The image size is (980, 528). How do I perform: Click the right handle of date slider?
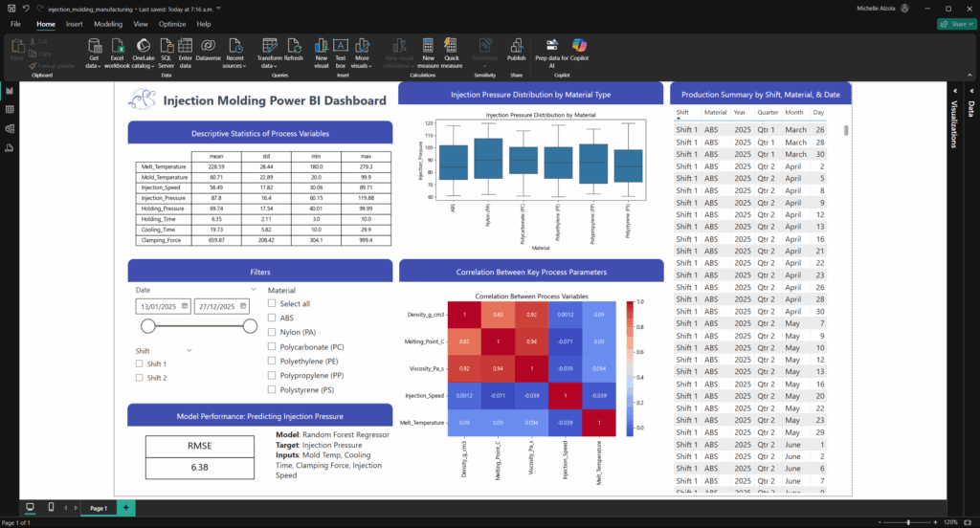tap(250, 326)
